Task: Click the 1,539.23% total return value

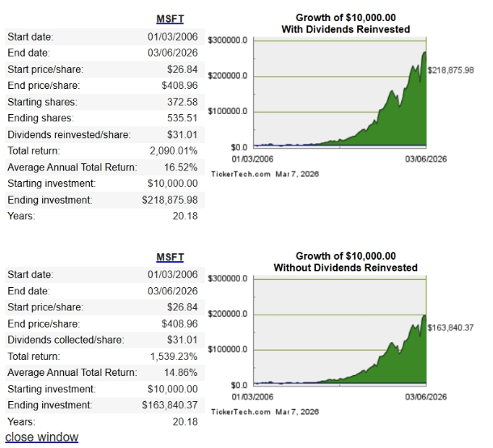Action: coord(175,357)
